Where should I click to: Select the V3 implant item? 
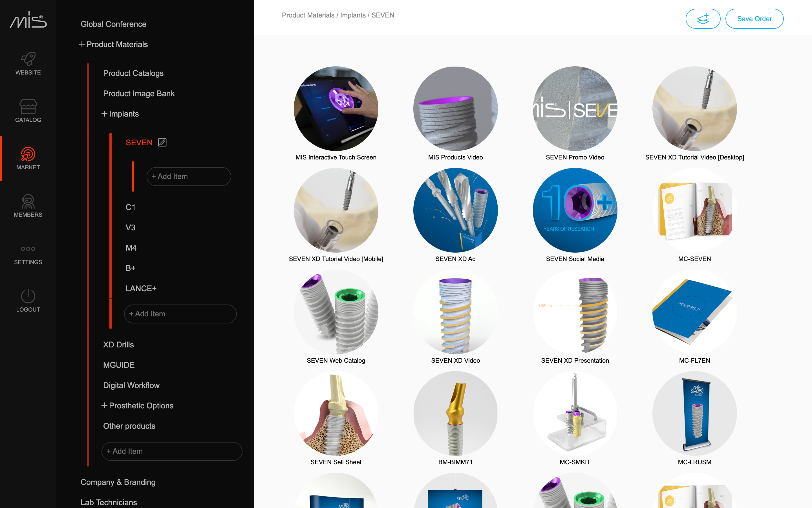click(x=130, y=227)
